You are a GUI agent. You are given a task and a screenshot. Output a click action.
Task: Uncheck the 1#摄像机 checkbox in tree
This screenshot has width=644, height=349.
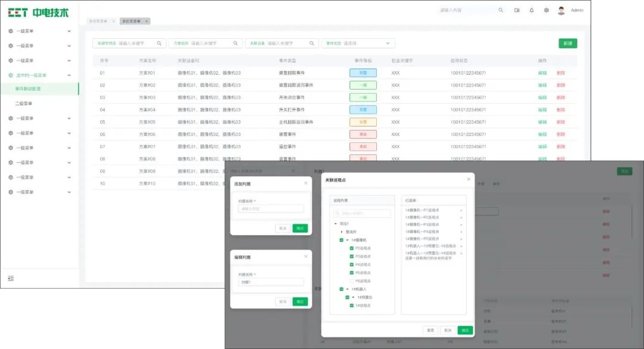[x=341, y=240]
